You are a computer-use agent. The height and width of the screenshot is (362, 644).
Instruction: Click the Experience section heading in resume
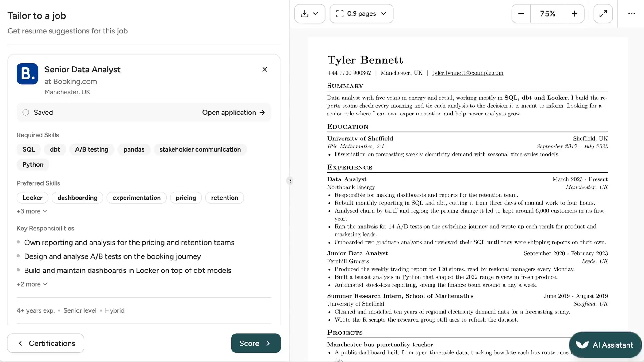350,168
